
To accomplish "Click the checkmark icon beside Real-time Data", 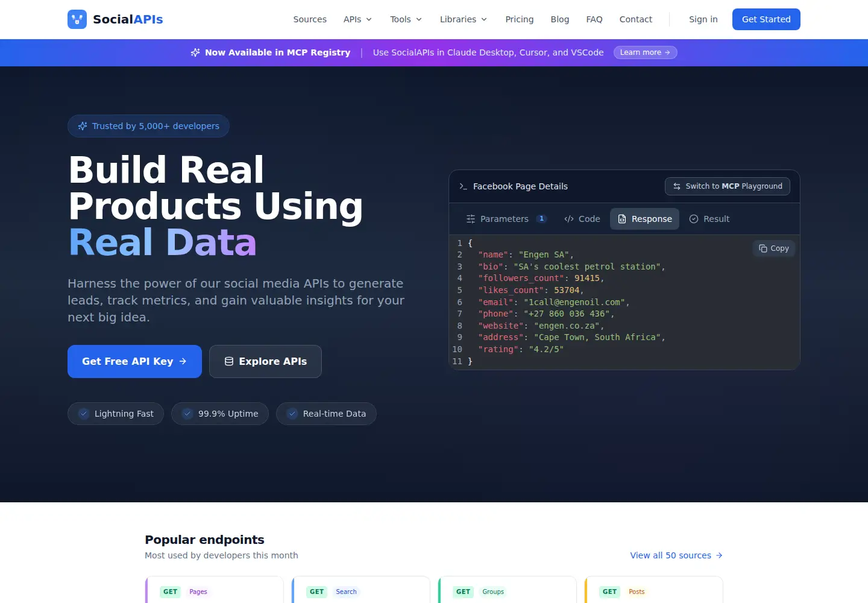I will coord(292,414).
